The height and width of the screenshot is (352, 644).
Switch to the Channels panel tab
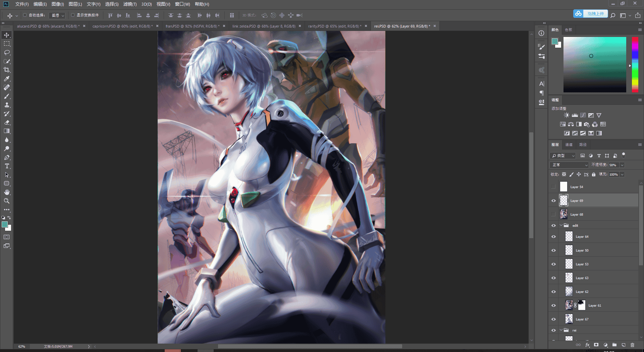tap(569, 144)
